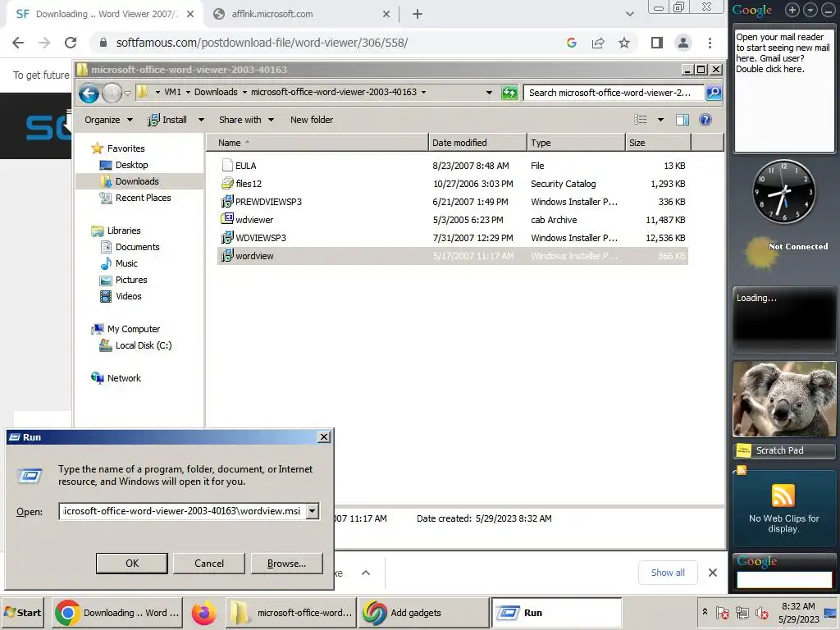Select the wordview installer file icon
Image resolution: width=840 pixels, height=630 pixels.
pyautogui.click(x=227, y=256)
